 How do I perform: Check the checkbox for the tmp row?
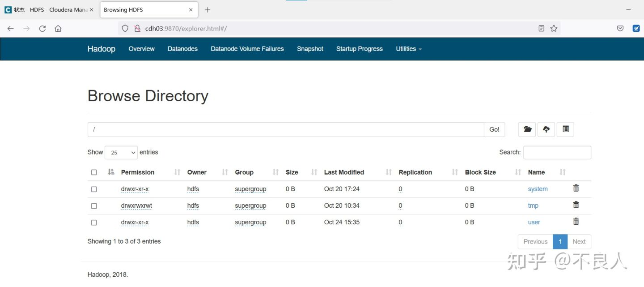coord(94,206)
